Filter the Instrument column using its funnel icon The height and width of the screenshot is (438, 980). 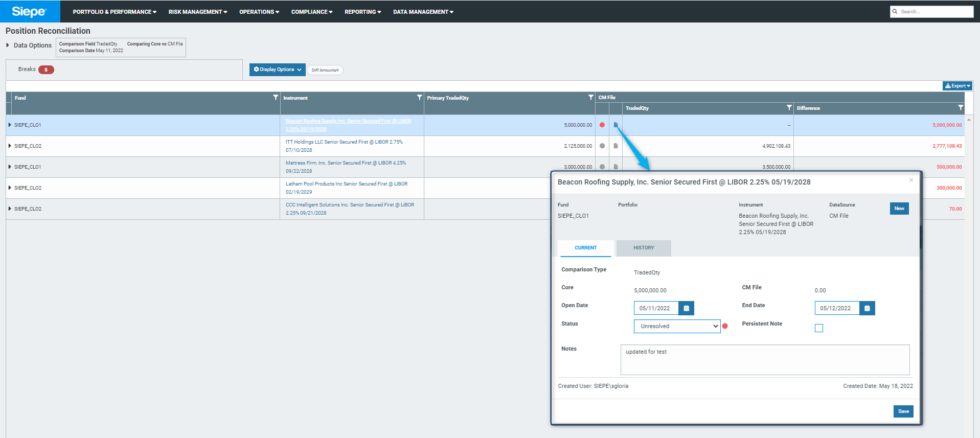(x=419, y=98)
